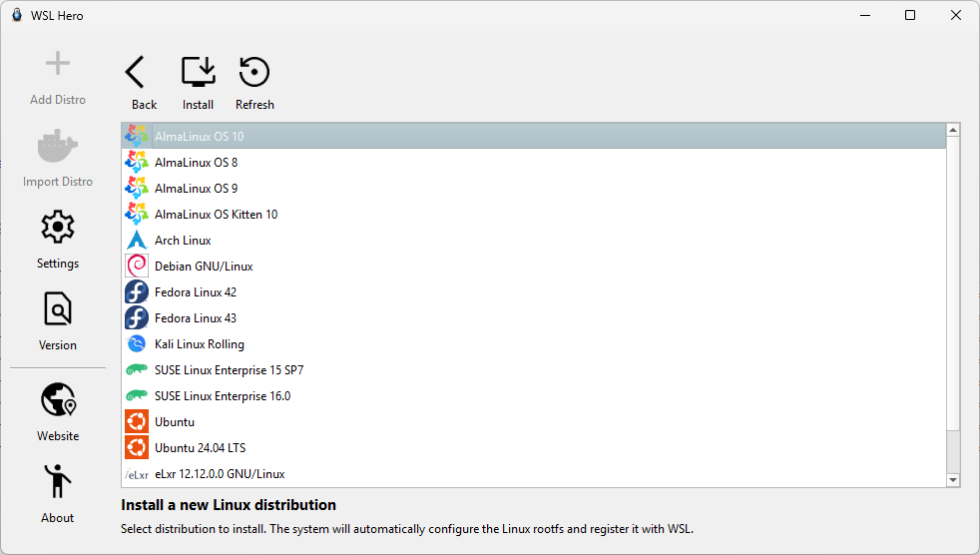Click the Import Distro docker icon
The width and height of the screenshot is (980, 555).
(x=58, y=147)
